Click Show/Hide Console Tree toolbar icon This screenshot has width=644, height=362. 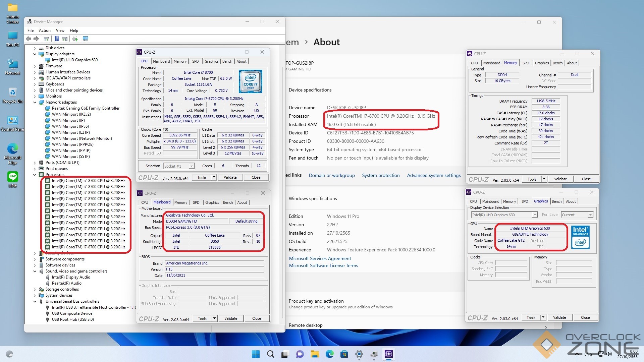point(47,39)
